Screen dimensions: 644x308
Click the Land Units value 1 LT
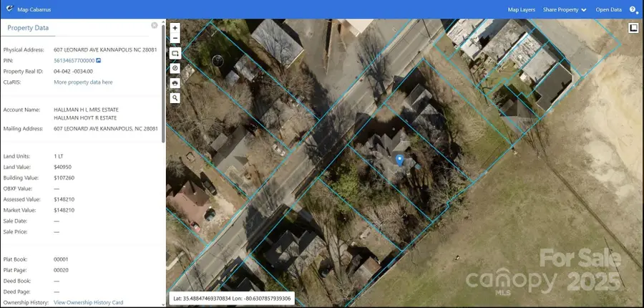coord(59,156)
